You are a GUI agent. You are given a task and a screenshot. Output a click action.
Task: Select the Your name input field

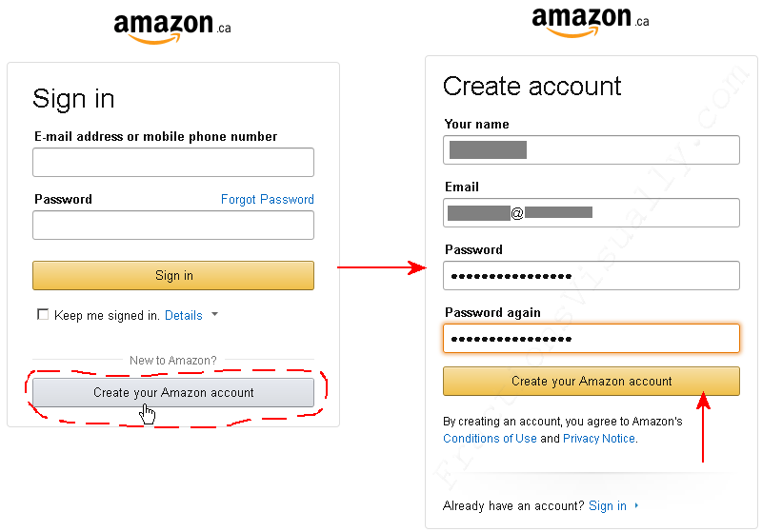591,150
